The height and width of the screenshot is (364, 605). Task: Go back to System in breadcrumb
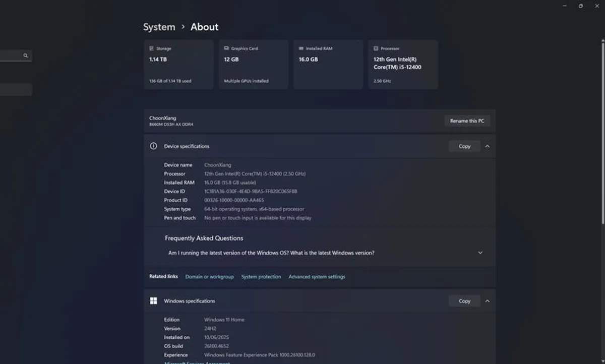pyautogui.click(x=159, y=27)
